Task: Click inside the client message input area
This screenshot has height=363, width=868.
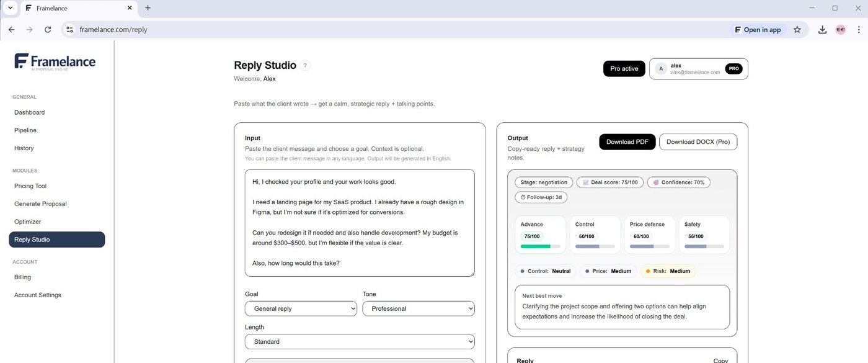Action: 360,223
